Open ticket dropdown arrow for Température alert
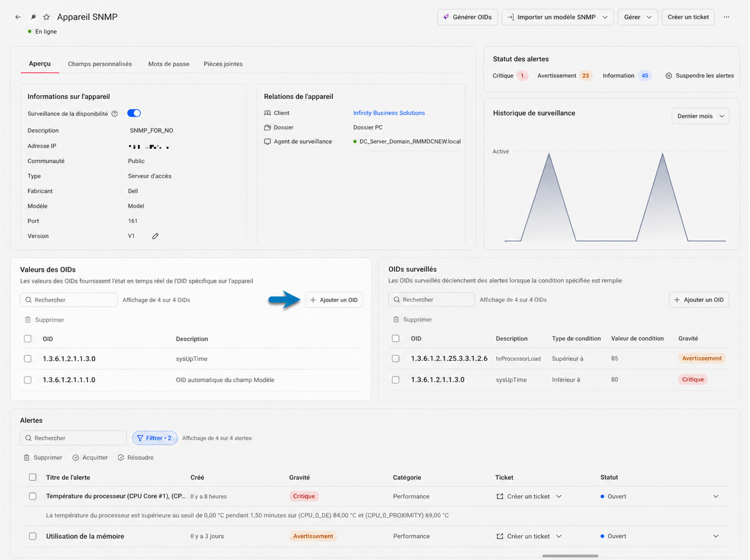Screen dimensions: 750x560 point(559,497)
